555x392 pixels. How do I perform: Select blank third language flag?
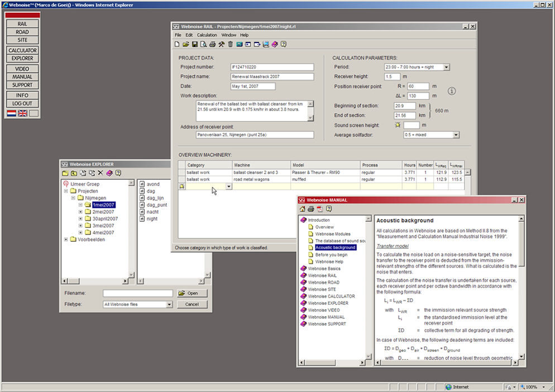[34, 113]
